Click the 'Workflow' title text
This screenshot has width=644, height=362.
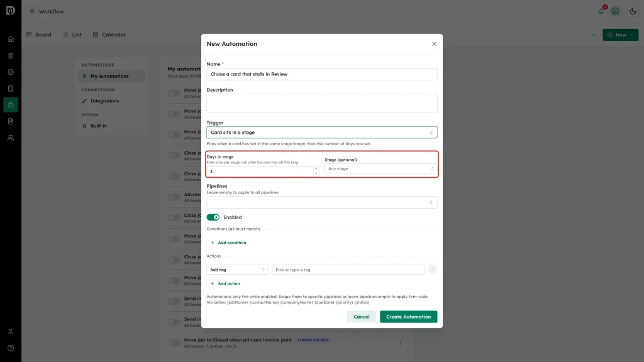(x=51, y=11)
